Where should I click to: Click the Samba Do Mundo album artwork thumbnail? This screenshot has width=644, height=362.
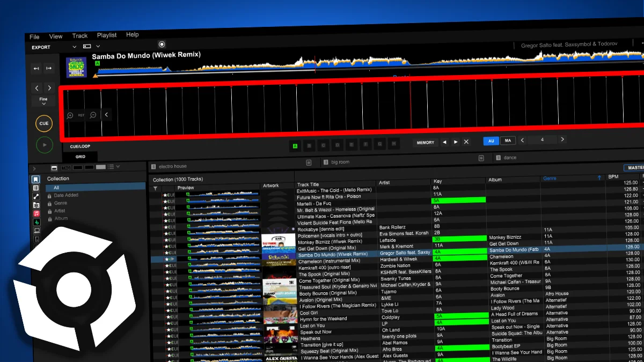(76, 68)
